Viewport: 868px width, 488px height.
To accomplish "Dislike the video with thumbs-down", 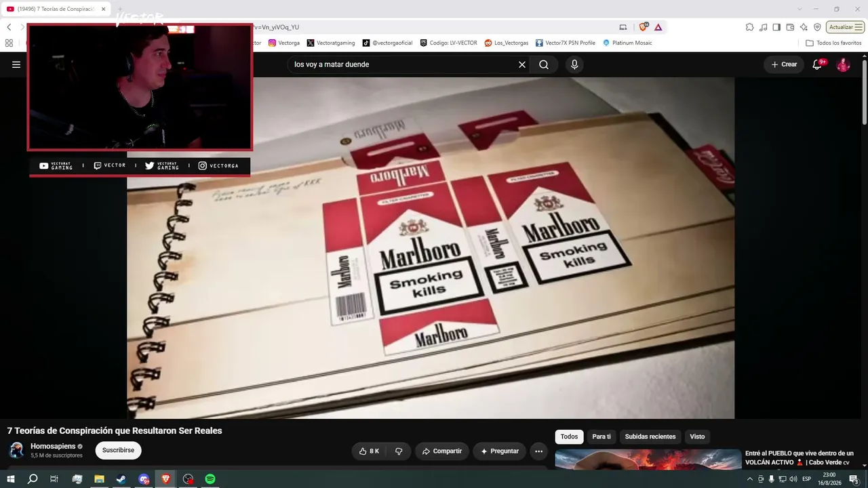I will coord(399,451).
